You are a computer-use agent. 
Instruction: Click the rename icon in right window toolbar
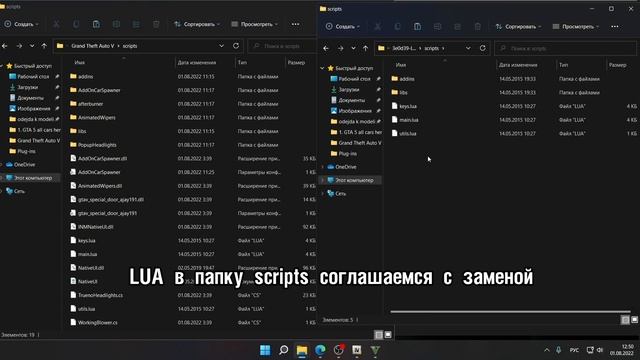coord(438,27)
